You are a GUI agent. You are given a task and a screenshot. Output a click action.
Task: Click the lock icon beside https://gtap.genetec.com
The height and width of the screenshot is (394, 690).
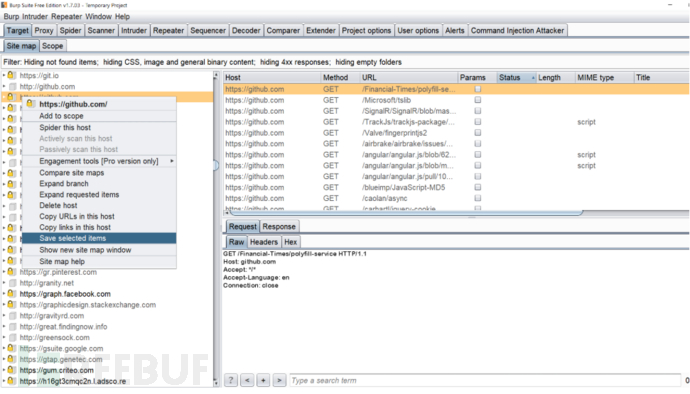[11, 359]
